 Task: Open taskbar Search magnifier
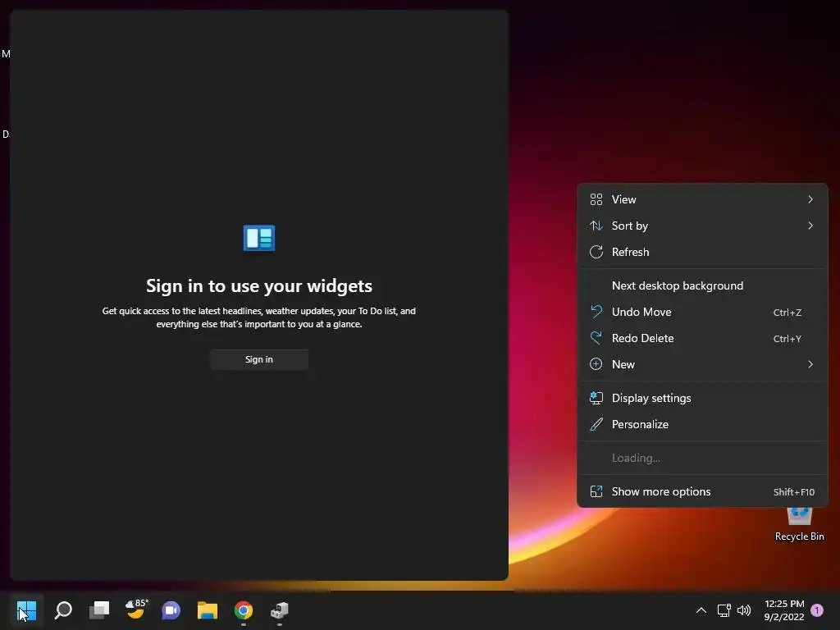63,610
